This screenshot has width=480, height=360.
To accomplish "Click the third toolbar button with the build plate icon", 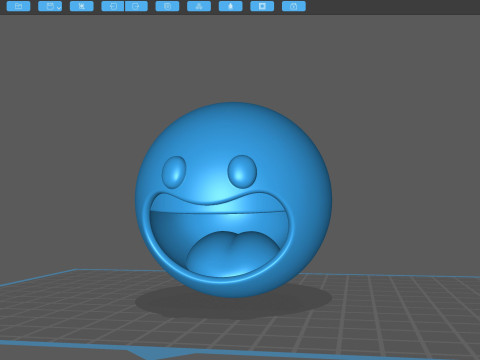I will [x=82, y=6].
